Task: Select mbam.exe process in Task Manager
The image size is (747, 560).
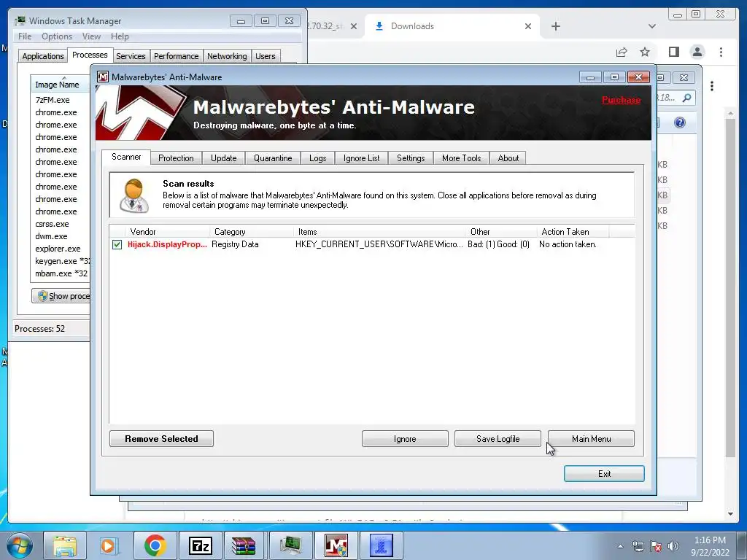Action: 61,273
